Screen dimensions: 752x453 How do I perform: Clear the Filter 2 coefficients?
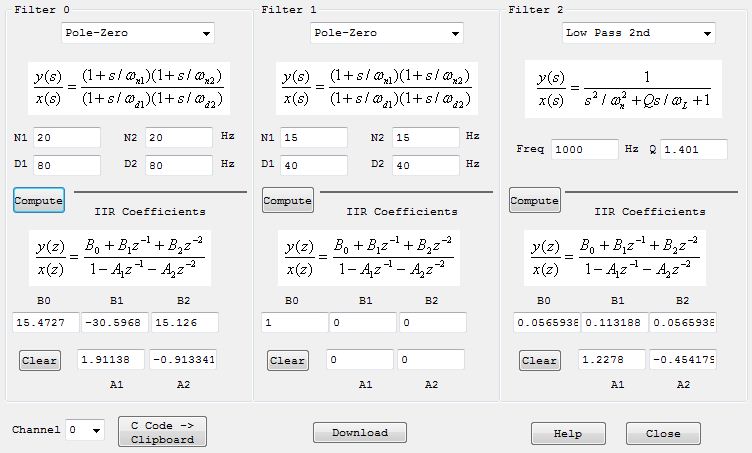[539, 360]
